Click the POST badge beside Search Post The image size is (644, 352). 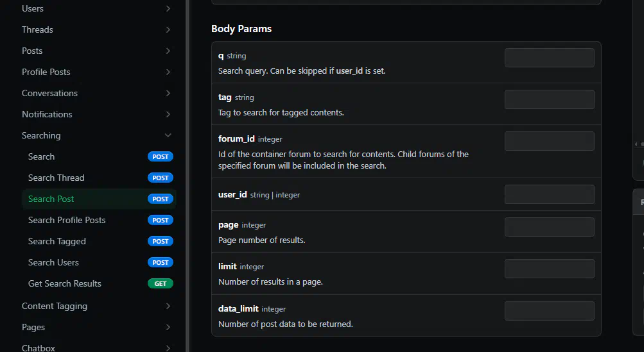pyautogui.click(x=161, y=199)
